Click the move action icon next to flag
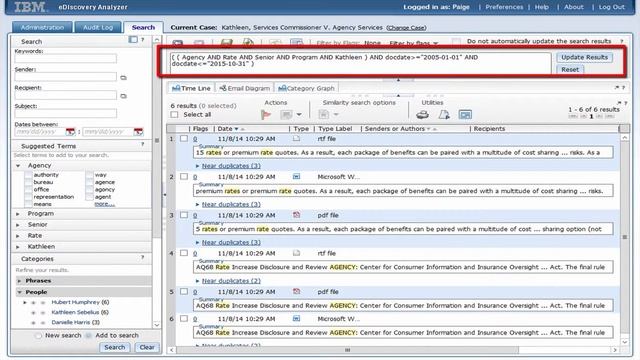 [286, 115]
